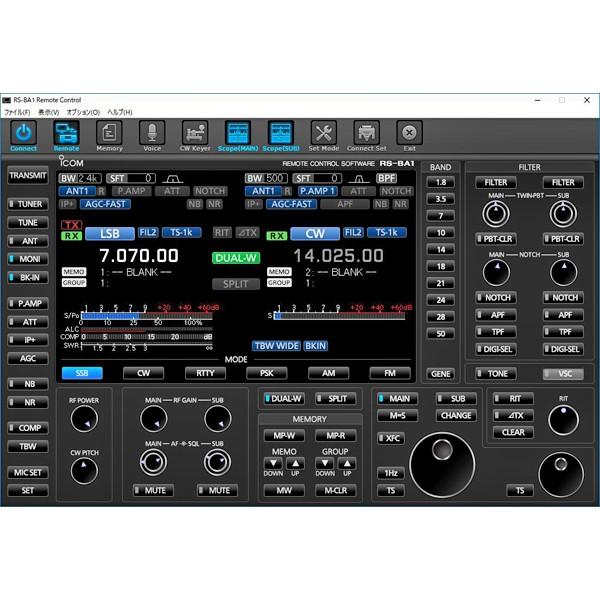The image size is (600, 600).
Task: Toggle the MONI monitor button
Action: [x=28, y=259]
